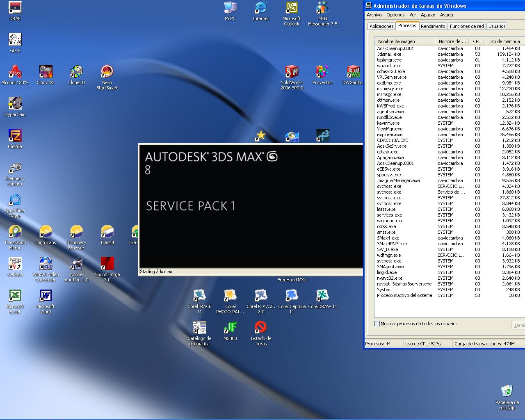Select the explorer.exe process row
This screenshot has width=525, height=420.
449,135
